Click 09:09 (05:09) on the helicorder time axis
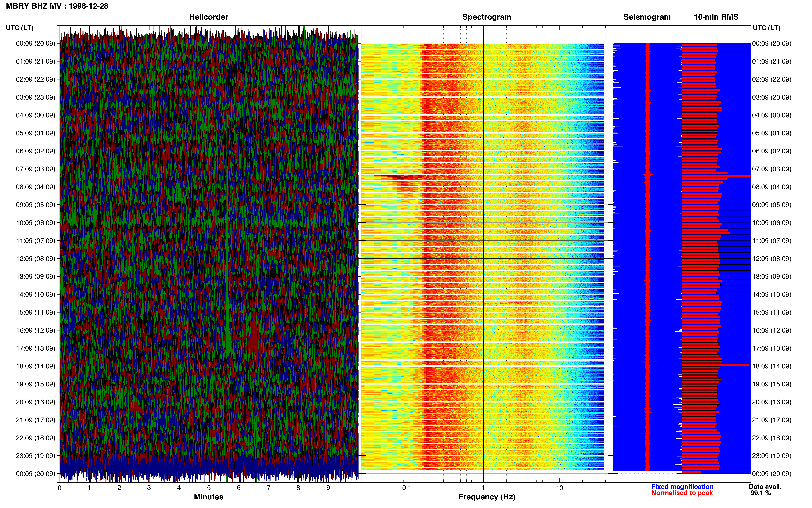The width and height of the screenshot is (812, 508). 36,205
